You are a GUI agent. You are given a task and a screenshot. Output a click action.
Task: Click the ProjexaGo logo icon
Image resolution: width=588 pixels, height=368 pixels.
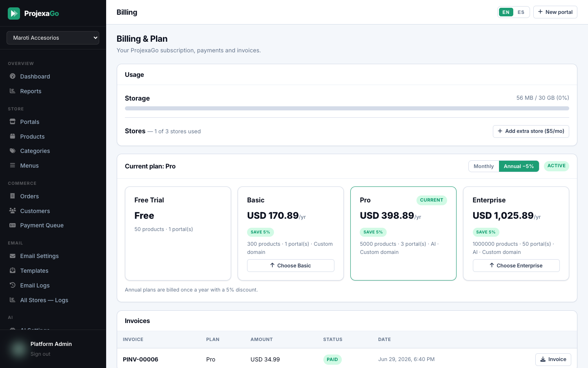[14, 13]
